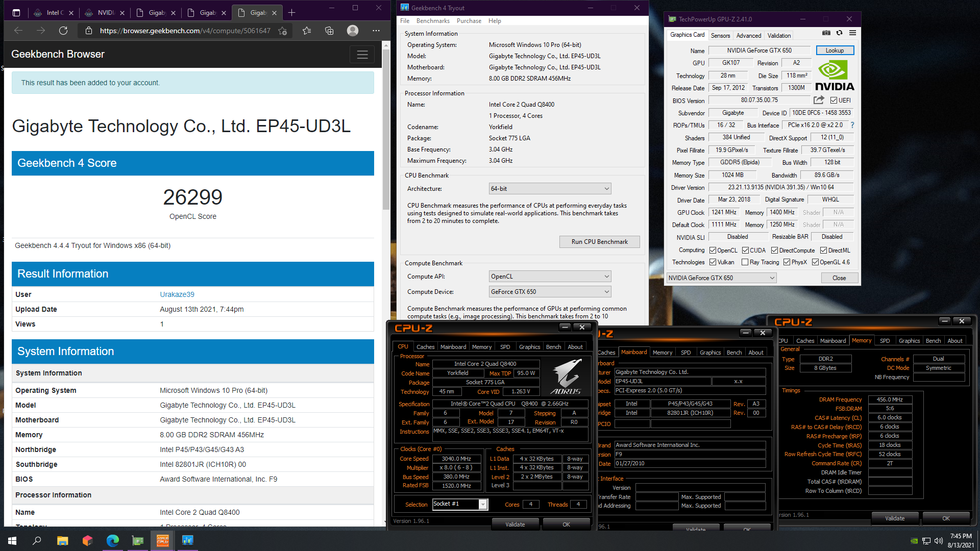Open the Windows Start menu
The width and height of the screenshot is (980, 551).
(12, 540)
